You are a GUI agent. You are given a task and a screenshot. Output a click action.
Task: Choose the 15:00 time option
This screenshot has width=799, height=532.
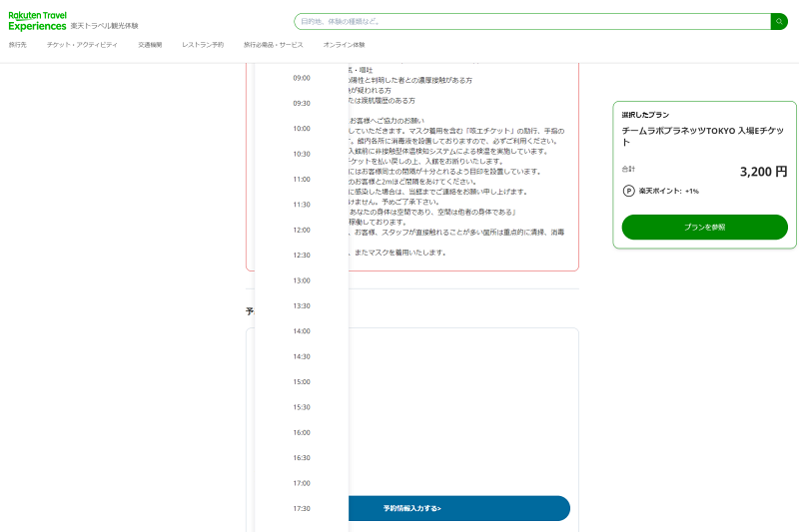[302, 382]
